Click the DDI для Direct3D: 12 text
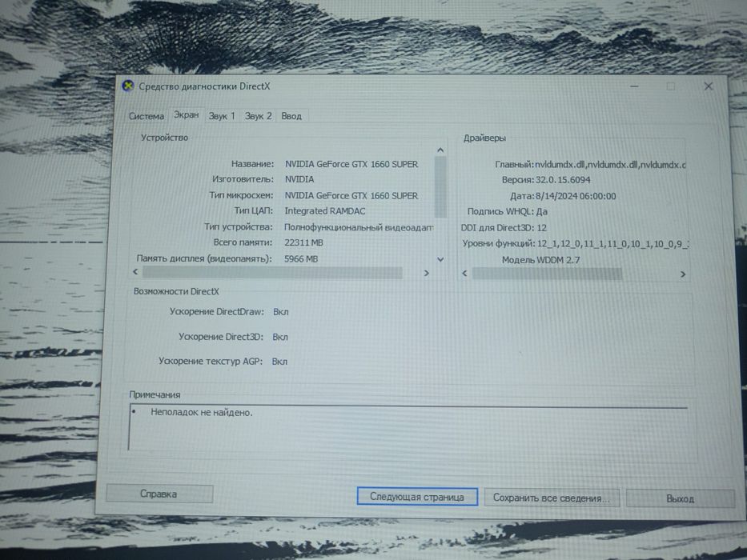 [504, 228]
